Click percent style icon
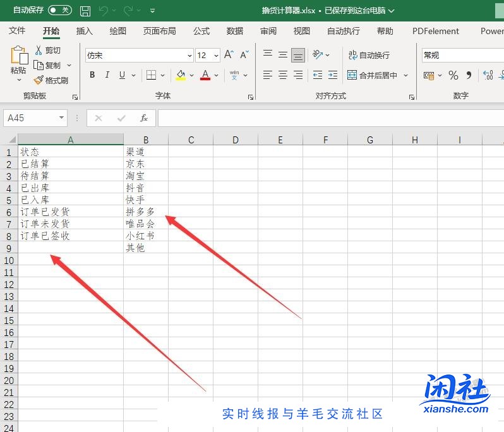This screenshot has height=432, width=504. [x=453, y=76]
